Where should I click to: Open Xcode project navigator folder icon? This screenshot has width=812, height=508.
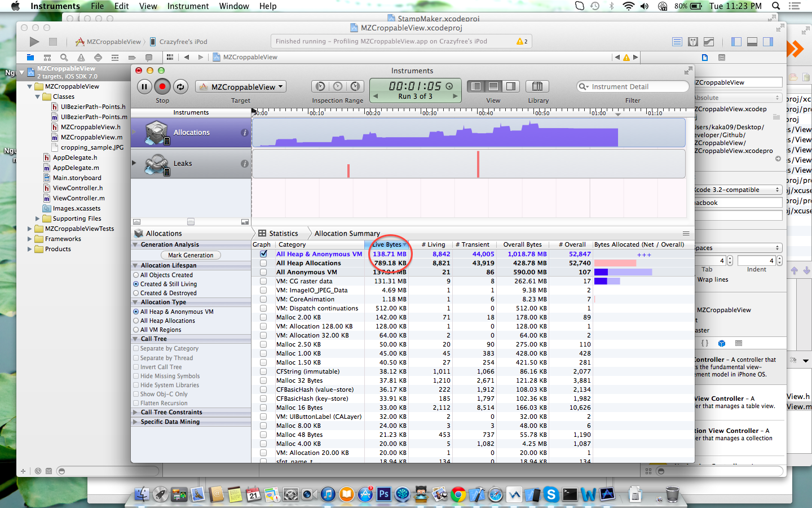tap(30, 58)
